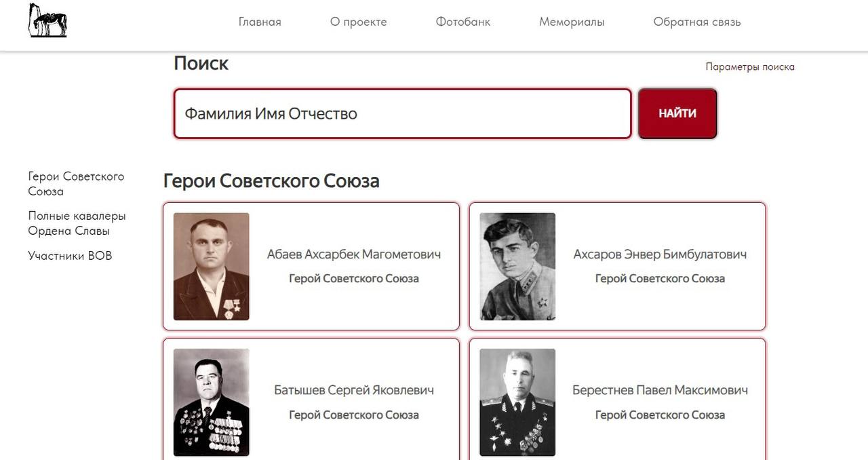This screenshot has width=868, height=460.
Task: Go to О проекте page
Action: point(359,22)
